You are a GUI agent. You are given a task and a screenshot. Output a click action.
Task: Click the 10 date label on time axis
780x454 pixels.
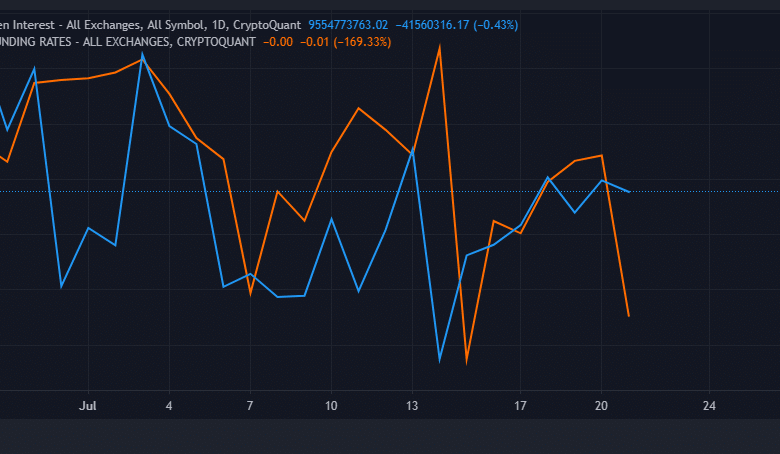click(x=331, y=406)
